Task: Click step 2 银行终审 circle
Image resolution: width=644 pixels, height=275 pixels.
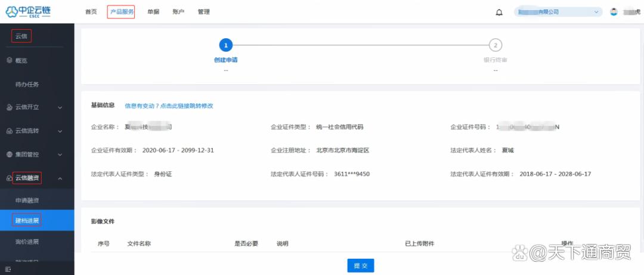Action: click(x=496, y=45)
